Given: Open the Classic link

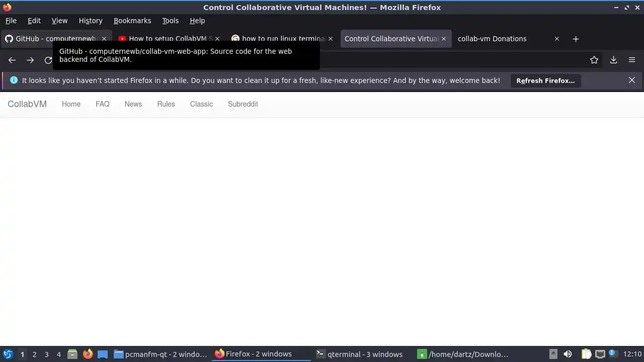Looking at the screenshot, I should 201,104.
